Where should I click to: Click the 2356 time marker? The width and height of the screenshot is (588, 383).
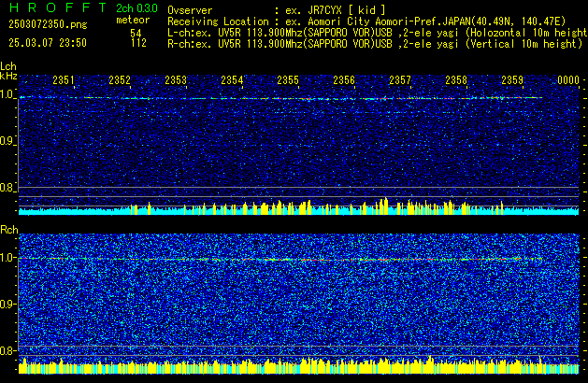344,80
